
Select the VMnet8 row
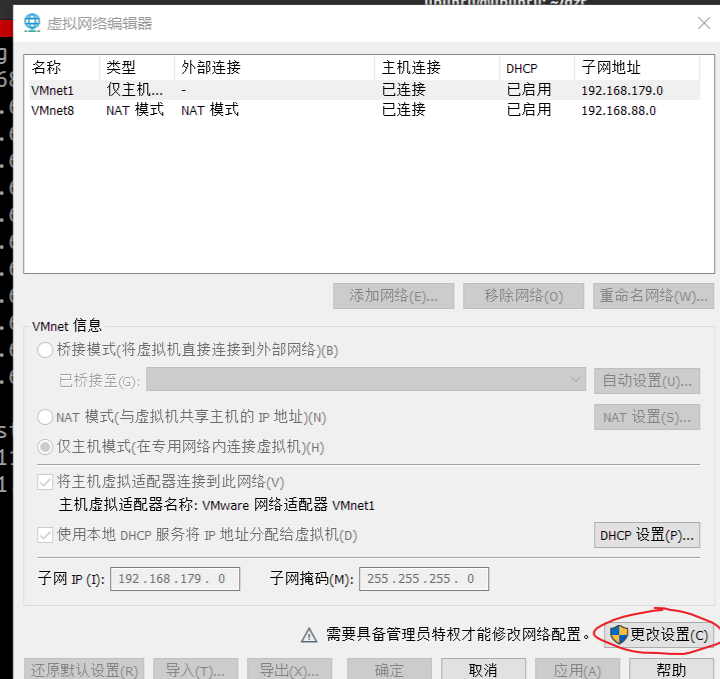[365, 110]
